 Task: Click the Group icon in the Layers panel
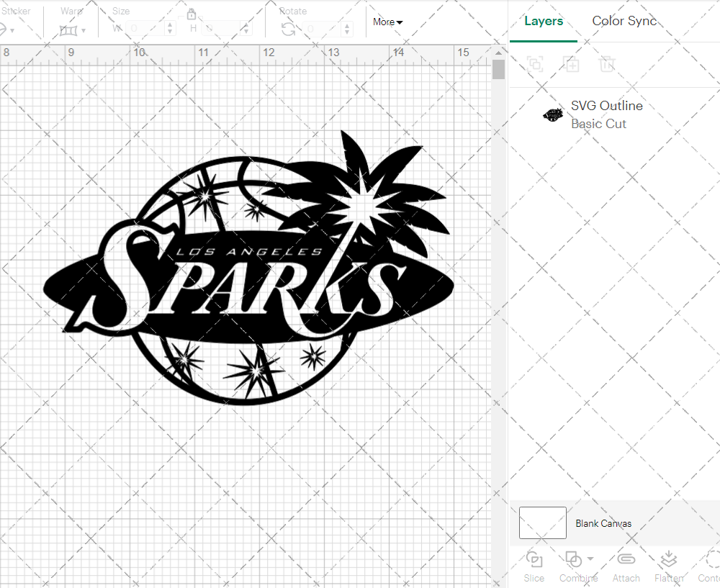(x=534, y=64)
